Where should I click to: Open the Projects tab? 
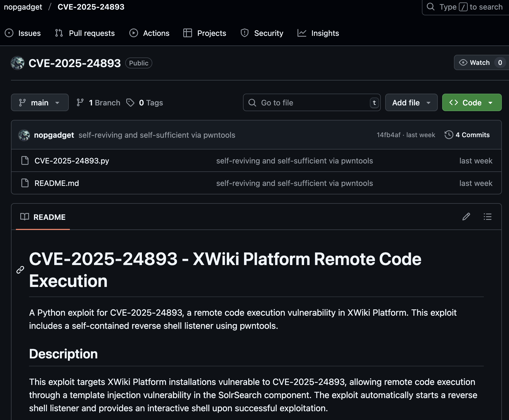[205, 33]
